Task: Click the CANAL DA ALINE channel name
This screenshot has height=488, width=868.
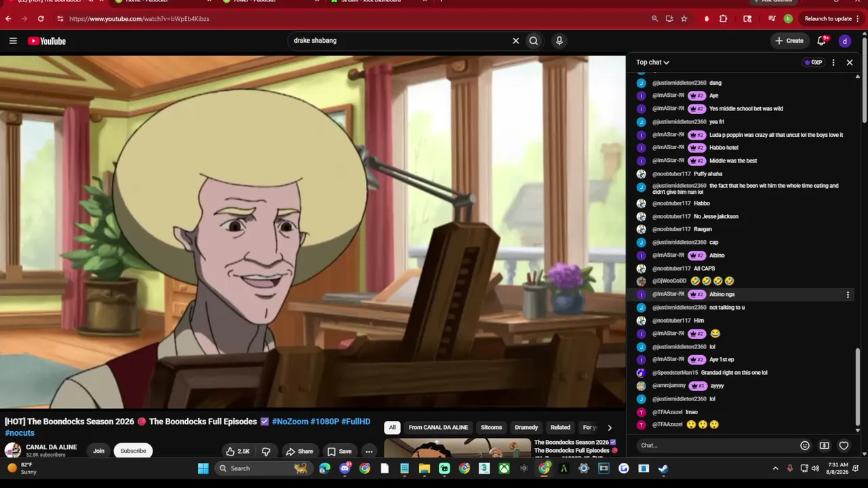Action: coord(52,447)
